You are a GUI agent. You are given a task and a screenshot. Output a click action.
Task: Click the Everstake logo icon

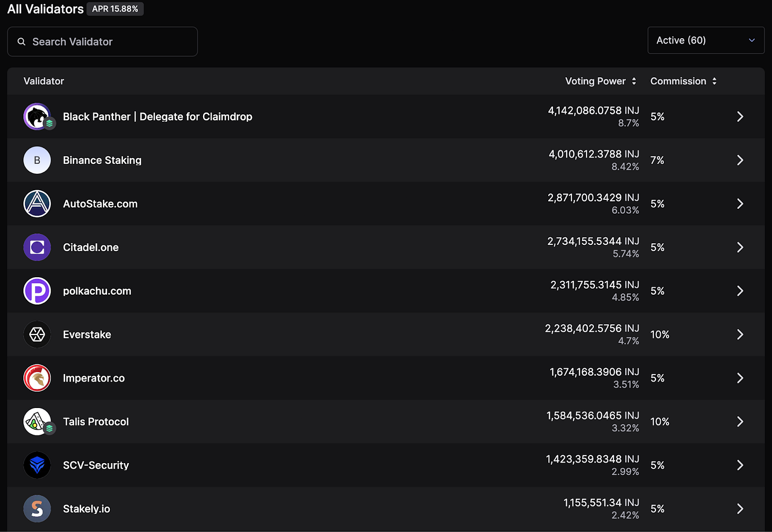(x=37, y=334)
